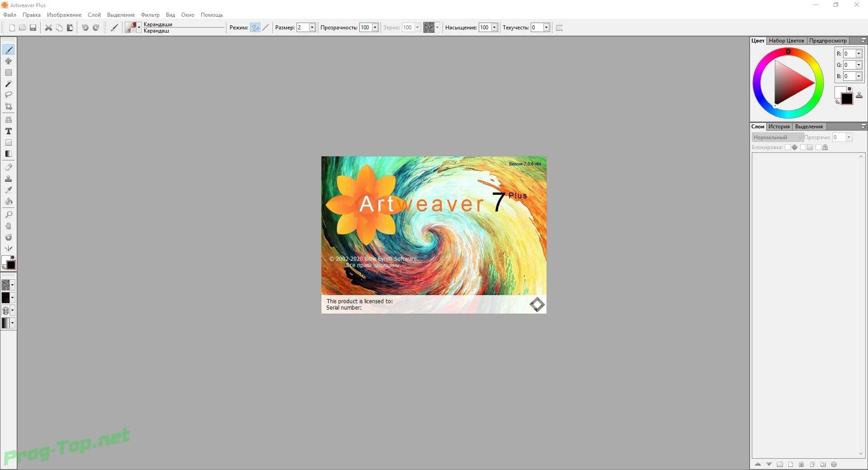The height and width of the screenshot is (470, 868).
Task: Switch to the Выделения tab
Action: tap(809, 127)
